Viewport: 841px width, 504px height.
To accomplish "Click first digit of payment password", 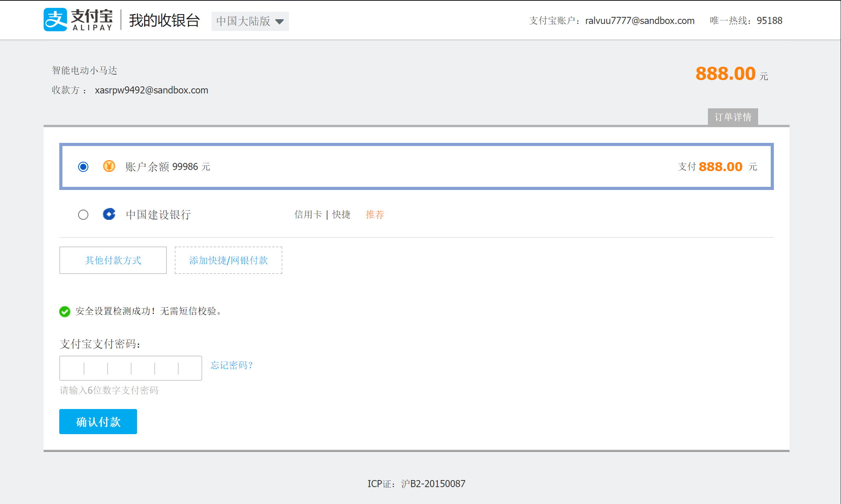I will [x=72, y=368].
